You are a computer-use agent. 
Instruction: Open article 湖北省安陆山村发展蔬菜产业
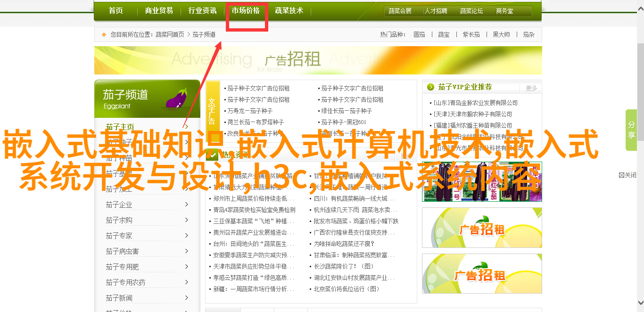354,278
